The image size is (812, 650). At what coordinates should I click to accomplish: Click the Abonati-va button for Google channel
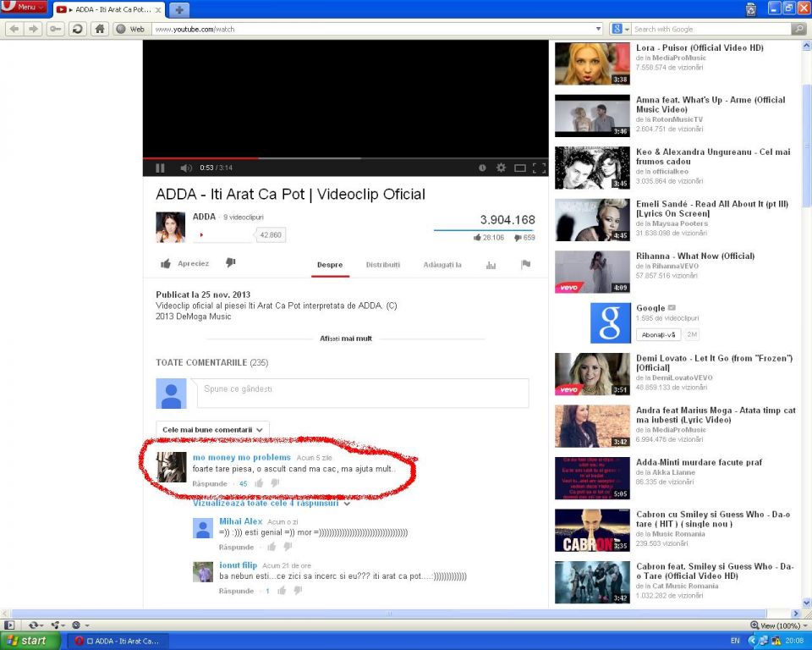(x=658, y=335)
